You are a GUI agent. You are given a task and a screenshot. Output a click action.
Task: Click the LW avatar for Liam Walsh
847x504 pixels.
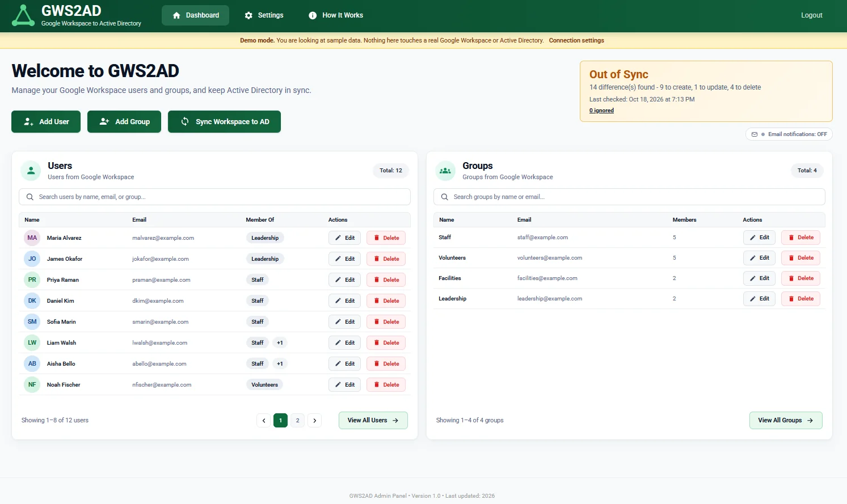click(32, 342)
